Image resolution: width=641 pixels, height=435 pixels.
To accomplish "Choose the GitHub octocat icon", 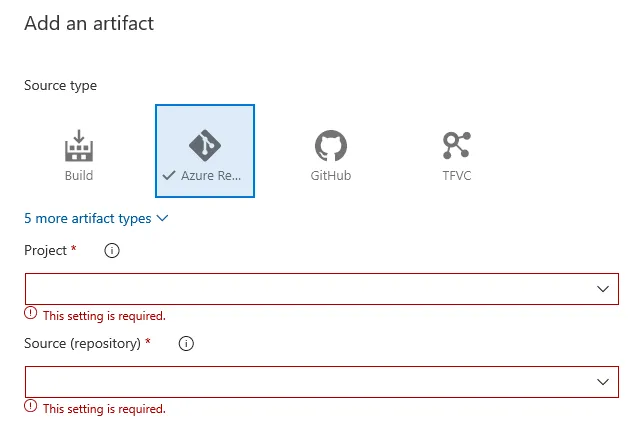I will (x=330, y=146).
